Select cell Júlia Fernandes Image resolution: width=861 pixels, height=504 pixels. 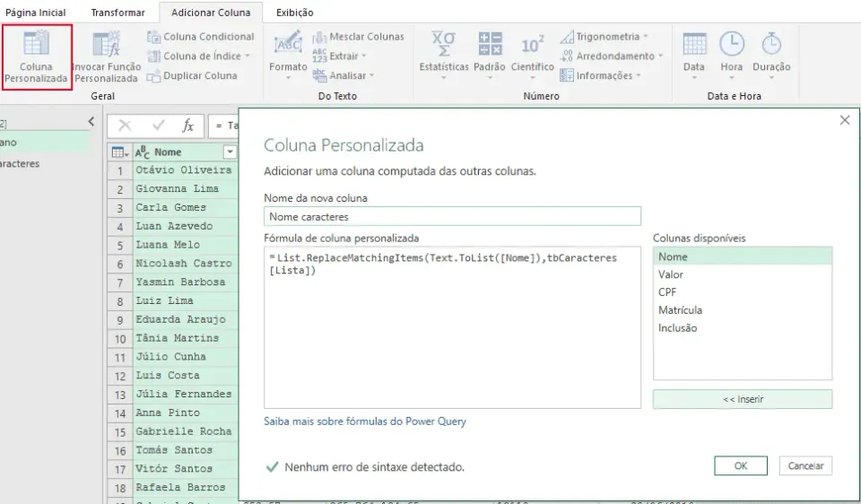(x=186, y=395)
